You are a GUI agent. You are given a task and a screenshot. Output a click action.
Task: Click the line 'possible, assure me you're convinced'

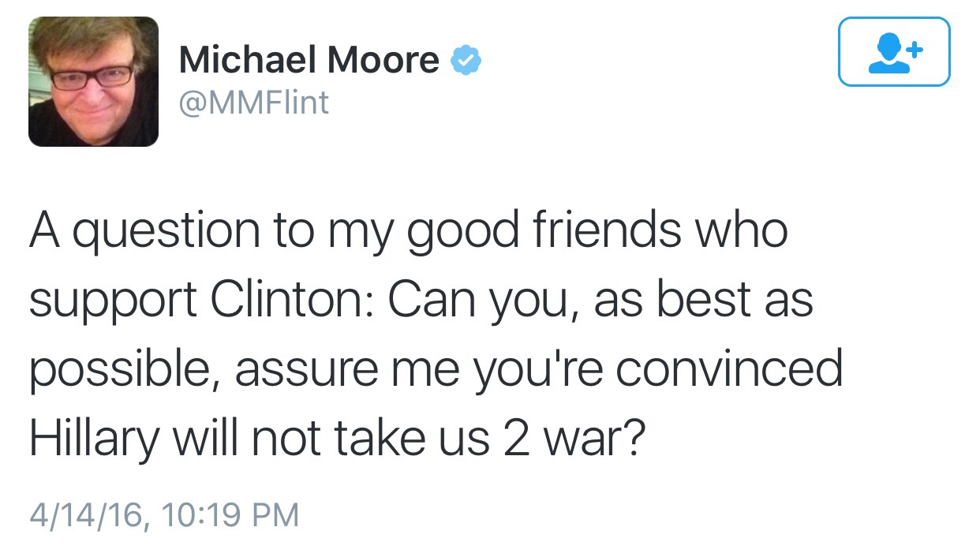click(x=436, y=369)
